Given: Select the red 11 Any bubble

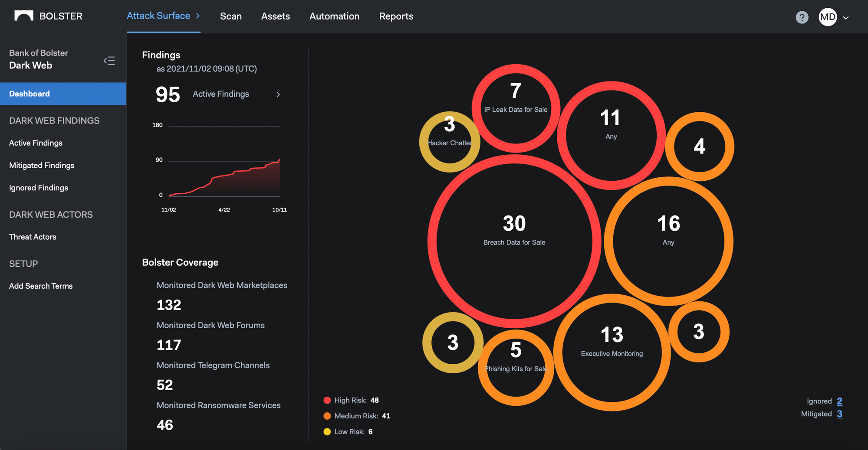Looking at the screenshot, I should coord(611,135).
